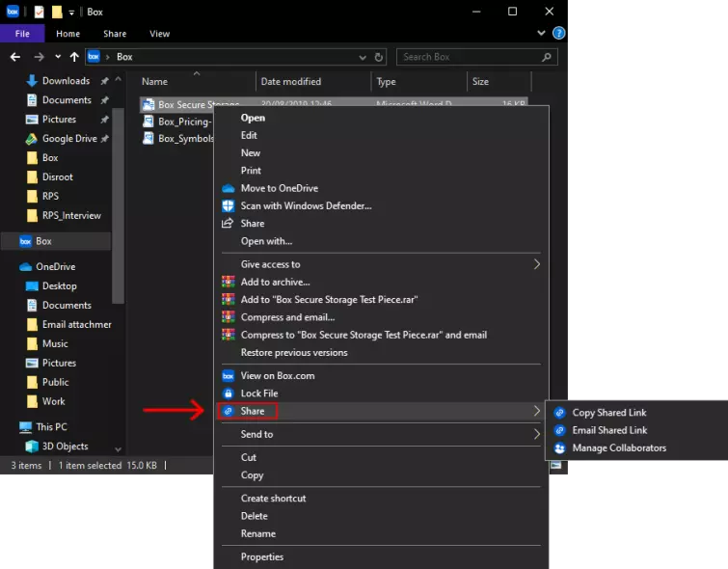Click the Properties quick access icon
Image resolution: width=728 pixels, height=569 pixels.
[39, 13]
